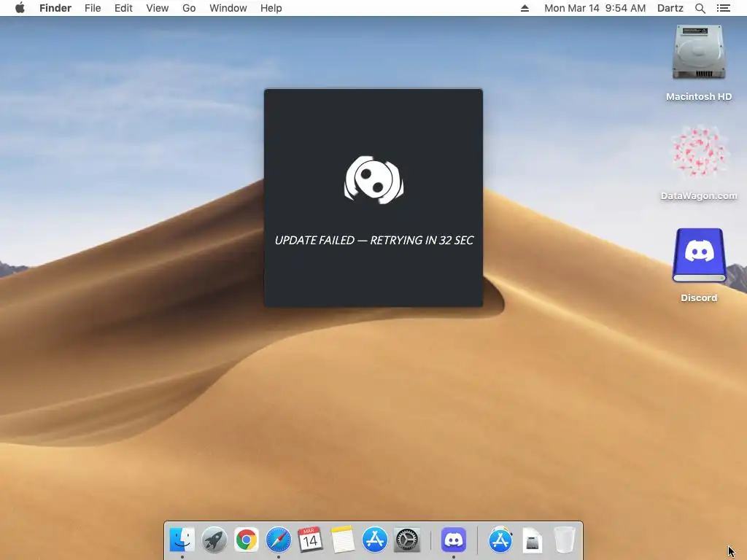This screenshot has height=560, width=747.
Task: Open App Store from the Dock
Action: [375, 540]
